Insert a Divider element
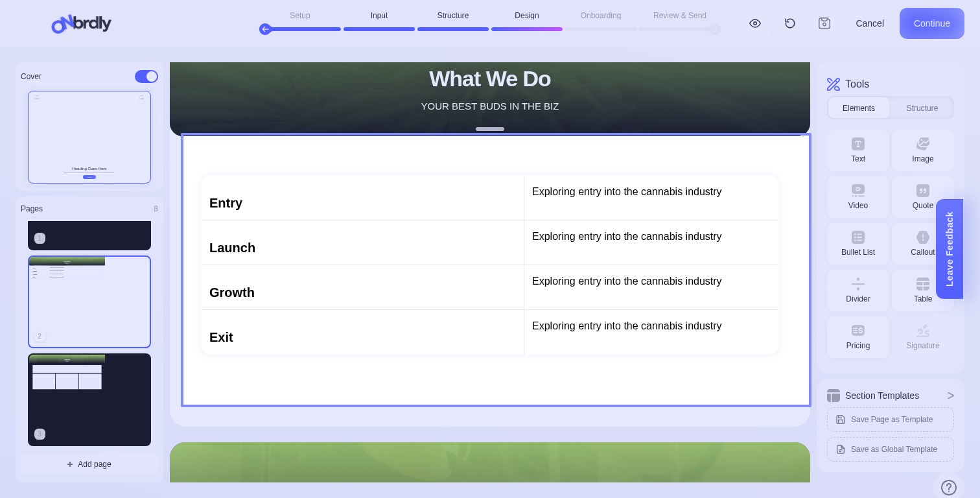This screenshot has height=498, width=980. tap(857, 290)
